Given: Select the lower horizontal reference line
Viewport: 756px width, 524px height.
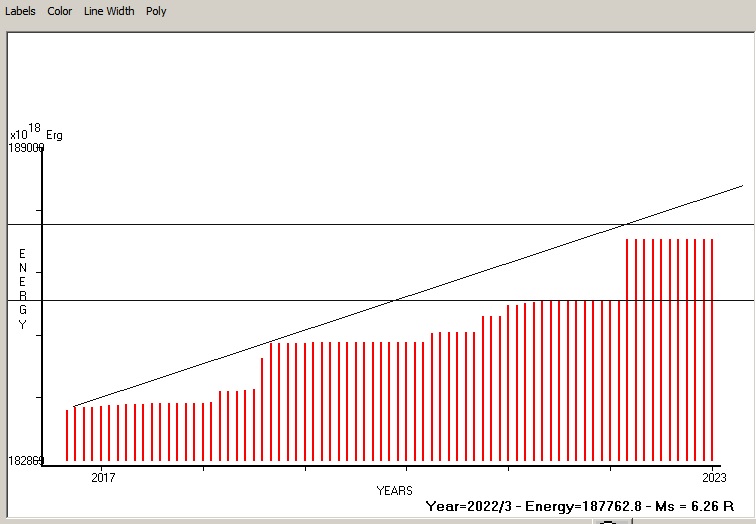Looking at the screenshot, I should pyautogui.click(x=200, y=300).
